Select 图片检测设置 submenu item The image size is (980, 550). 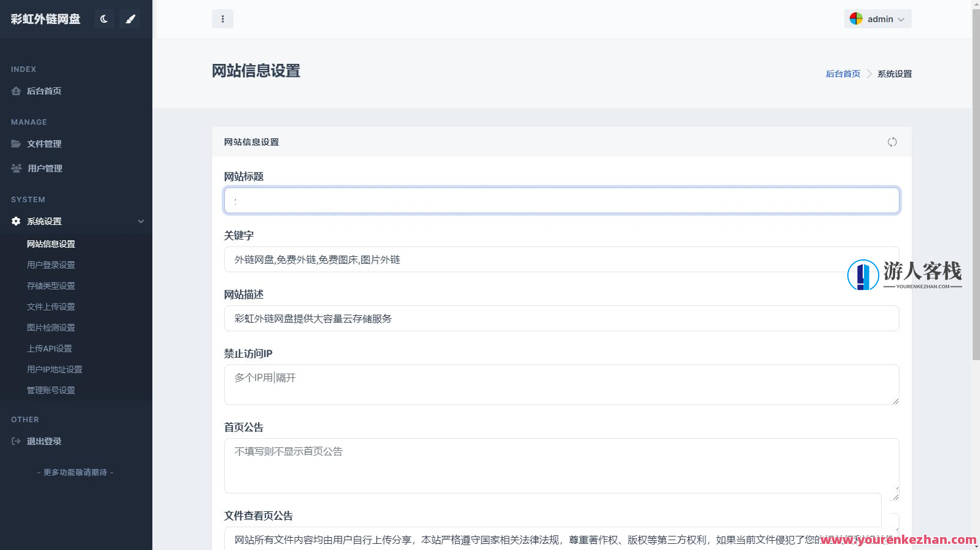tap(51, 328)
